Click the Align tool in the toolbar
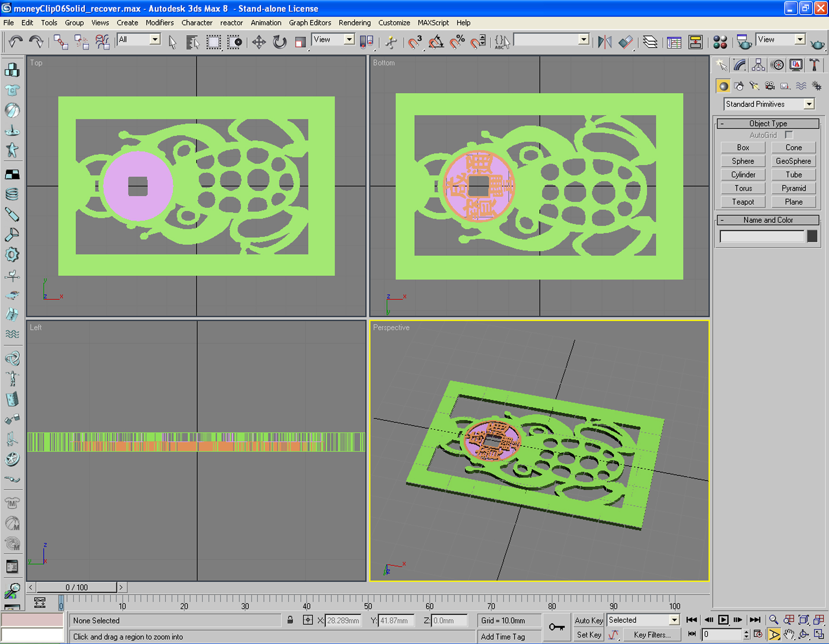The image size is (829, 644). click(x=626, y=42)
